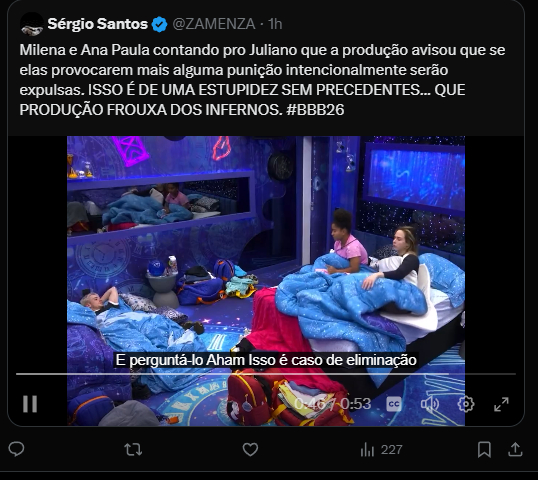Viewport: 538px width, 480px height.
Task: Repost this tweet
Action: pyautogui.click(x=133, y=449)
